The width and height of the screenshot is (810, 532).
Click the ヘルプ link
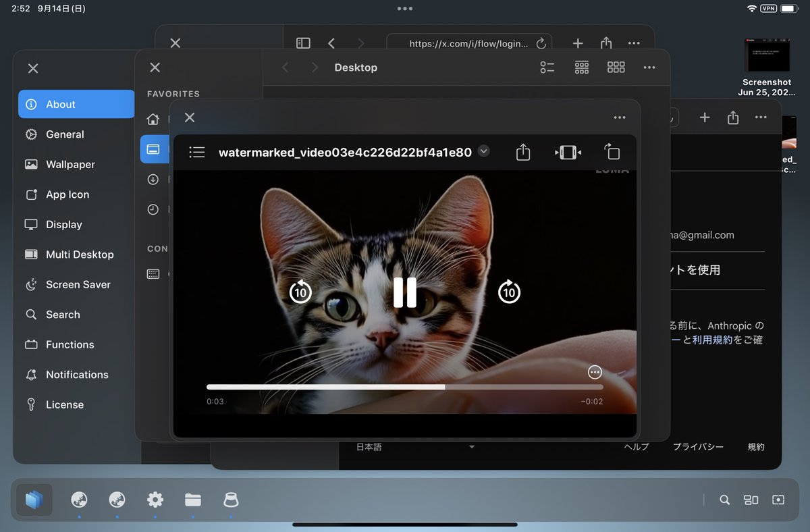click(x=637, y=447)
